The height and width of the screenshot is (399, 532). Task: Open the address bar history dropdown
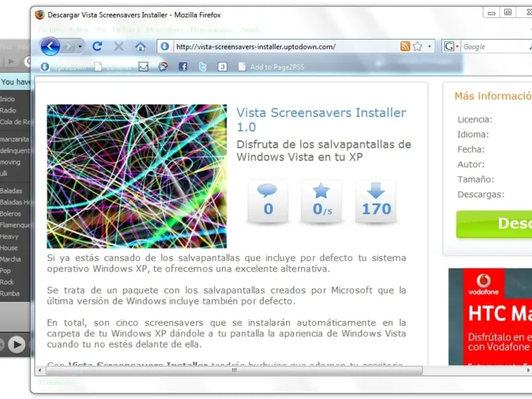tap(430, 47)
